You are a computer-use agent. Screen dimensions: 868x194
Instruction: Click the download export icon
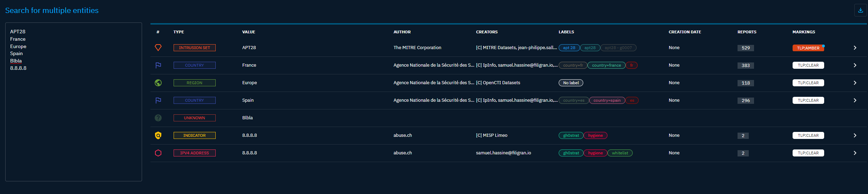tap(860, 10)
